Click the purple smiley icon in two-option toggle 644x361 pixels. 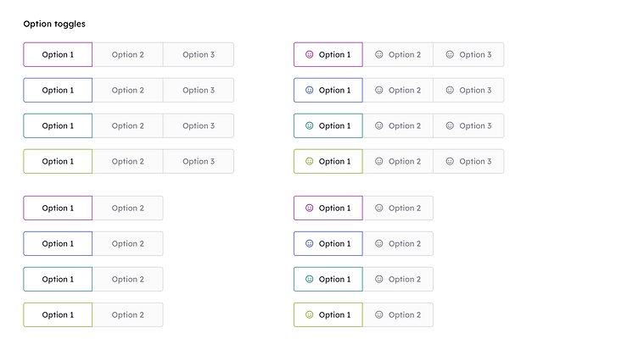tap(309, 208)
